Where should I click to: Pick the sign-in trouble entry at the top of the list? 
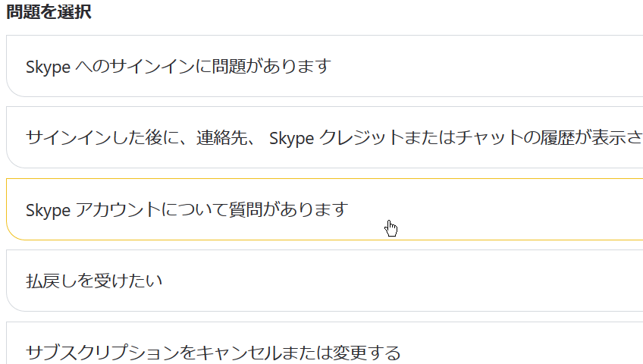(x=325, y=66)
